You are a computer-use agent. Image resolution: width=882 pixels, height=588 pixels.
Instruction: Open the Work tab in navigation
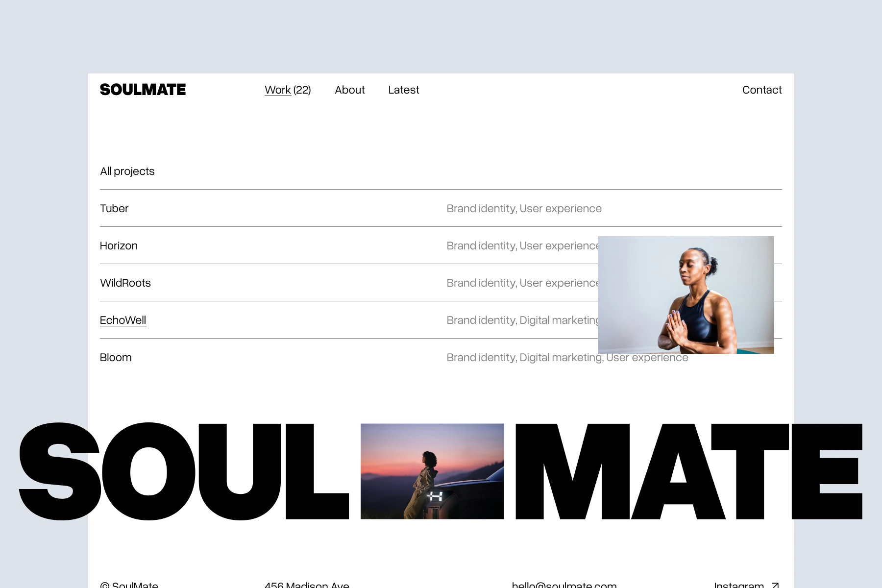(x=277, y=90)
